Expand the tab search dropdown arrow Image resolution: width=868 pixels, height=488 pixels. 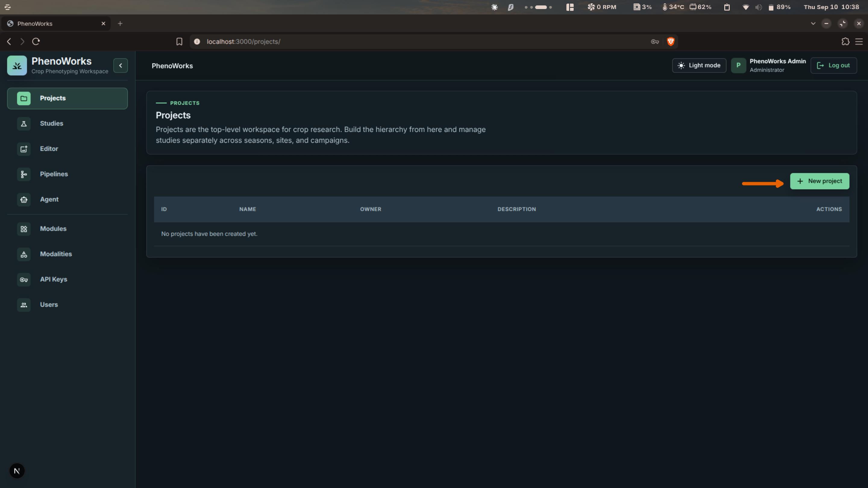point(813,23)
